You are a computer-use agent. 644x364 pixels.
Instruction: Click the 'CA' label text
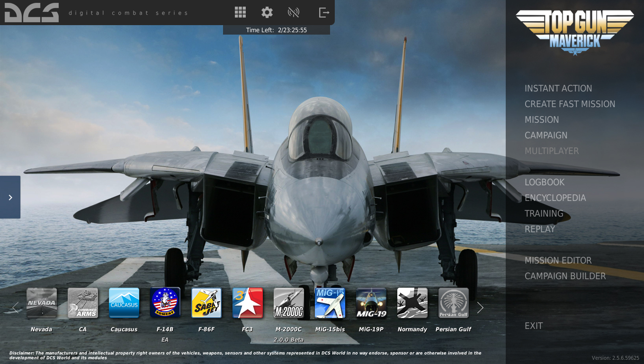coord(83,329)
